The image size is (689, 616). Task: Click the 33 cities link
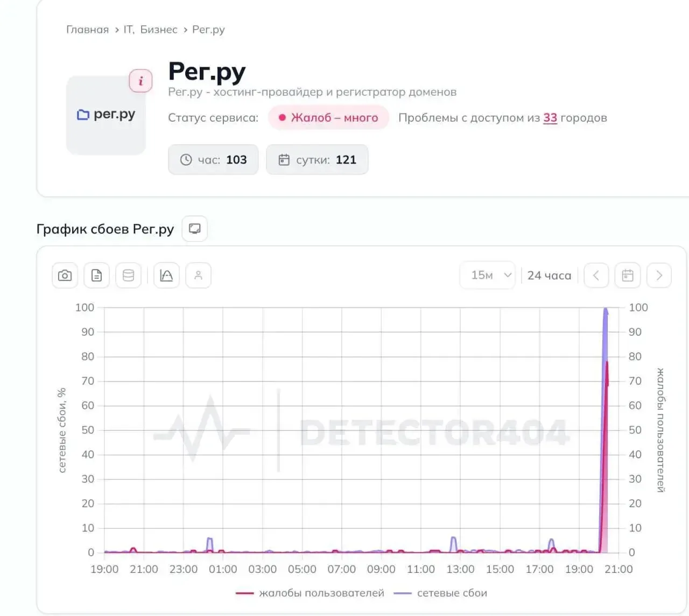(550, 118)
